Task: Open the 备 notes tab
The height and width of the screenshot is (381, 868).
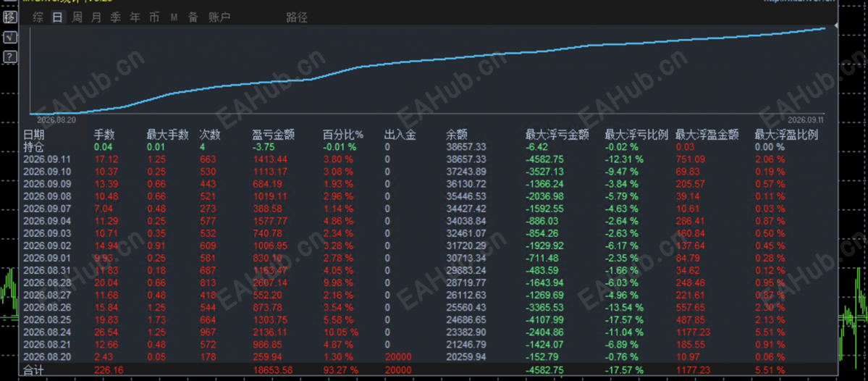Action: pyautogui.click(x=193, y=17)
